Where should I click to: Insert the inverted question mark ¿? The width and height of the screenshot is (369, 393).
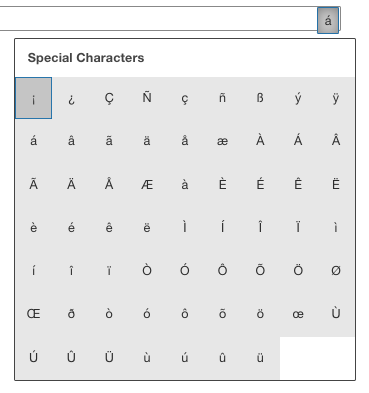tap(71, 98)
